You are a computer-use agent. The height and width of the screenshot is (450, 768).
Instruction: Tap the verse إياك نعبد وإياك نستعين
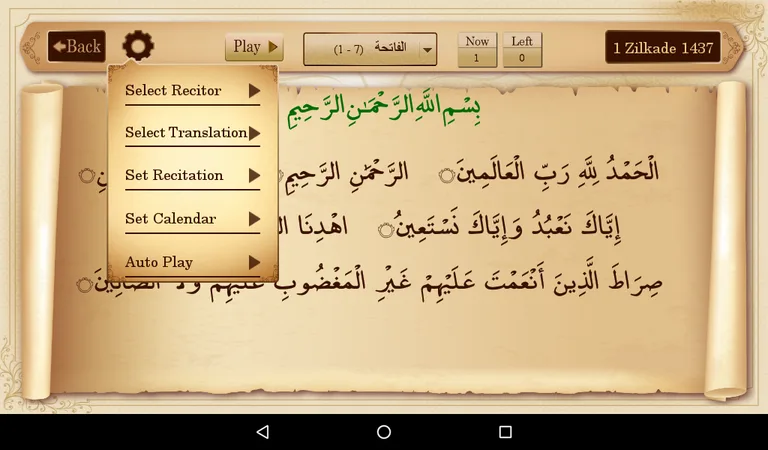(507, 227)
